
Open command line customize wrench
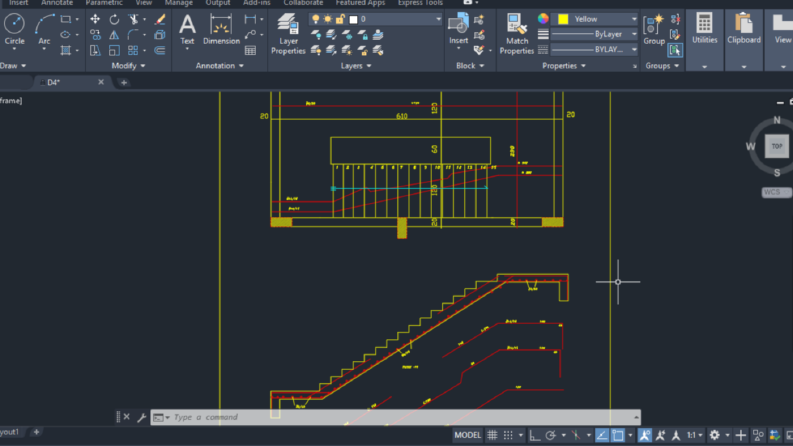click(142, 417)
